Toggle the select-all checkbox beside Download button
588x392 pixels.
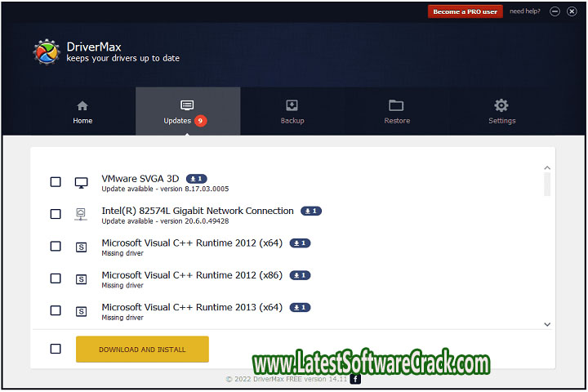point(56,349)
